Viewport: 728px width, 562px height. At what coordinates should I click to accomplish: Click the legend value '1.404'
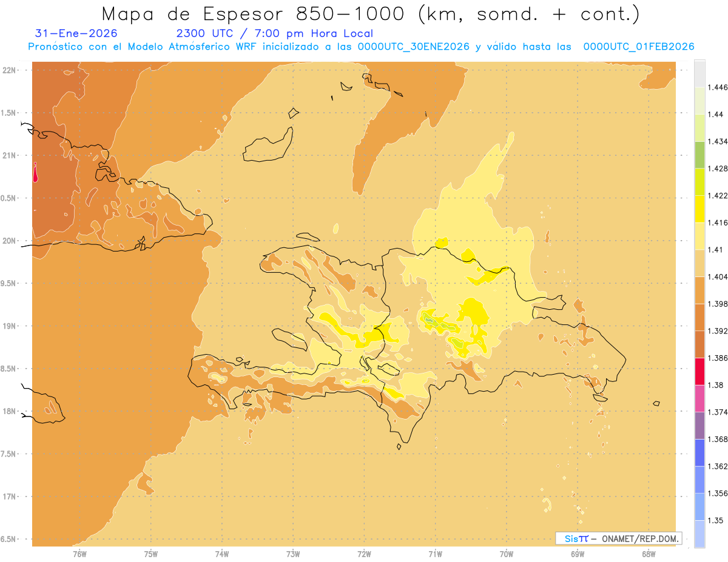point(719,276)
